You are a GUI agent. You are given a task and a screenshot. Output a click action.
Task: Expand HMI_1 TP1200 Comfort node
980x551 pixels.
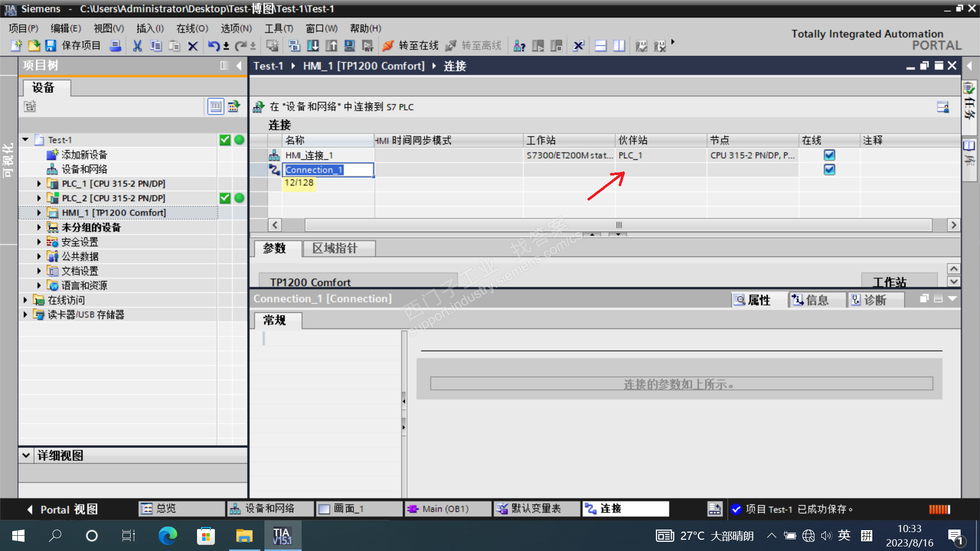pyautogui.click(x=39, y=213)
